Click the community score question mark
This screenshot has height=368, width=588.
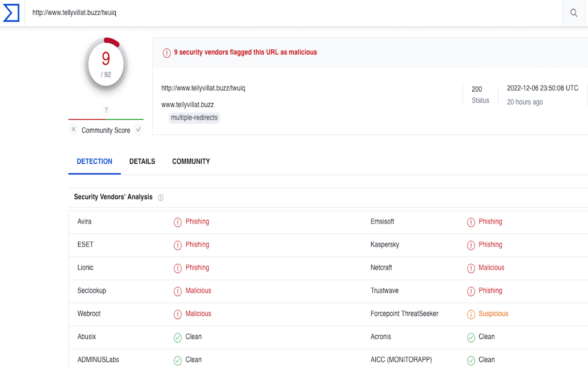106,110
